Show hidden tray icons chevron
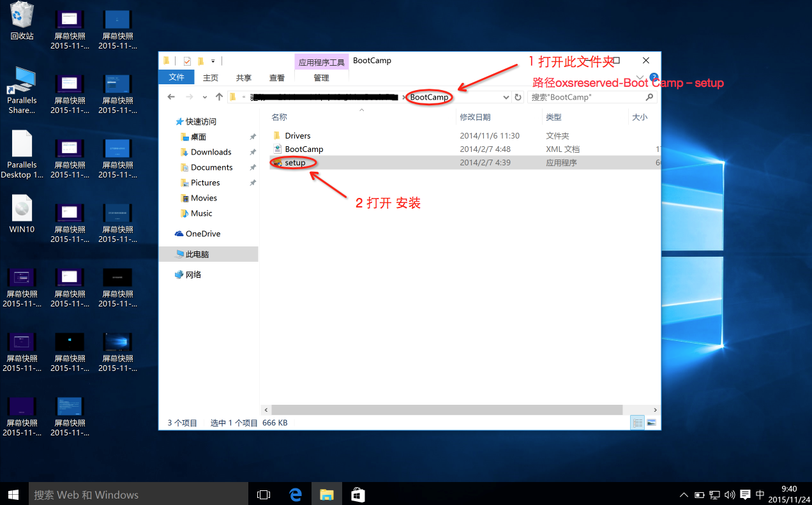This screenshot has width=812, height=505. click(x=684, y=495)
